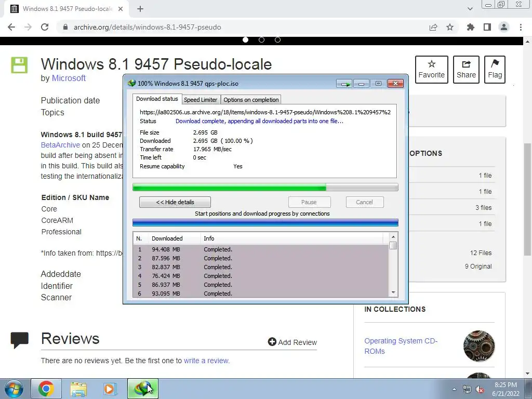Open the write a review link
This screenshot has height=399, width=532.
point(206,361)
